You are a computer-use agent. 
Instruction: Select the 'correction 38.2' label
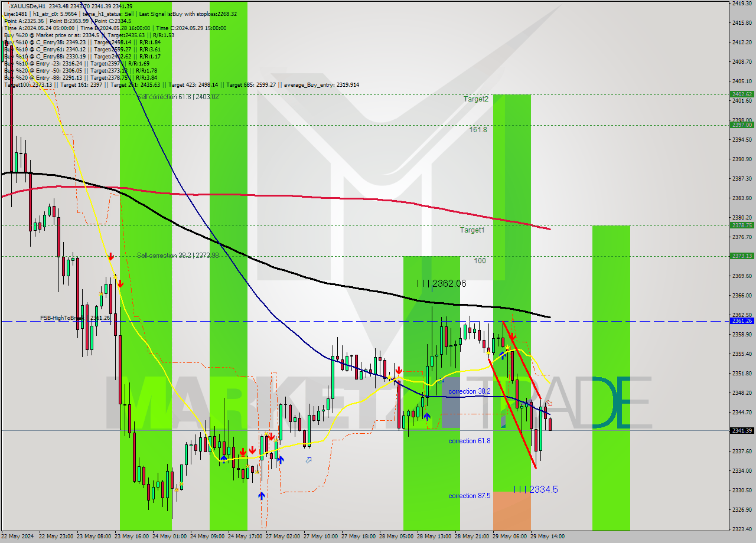pos(470,391)
